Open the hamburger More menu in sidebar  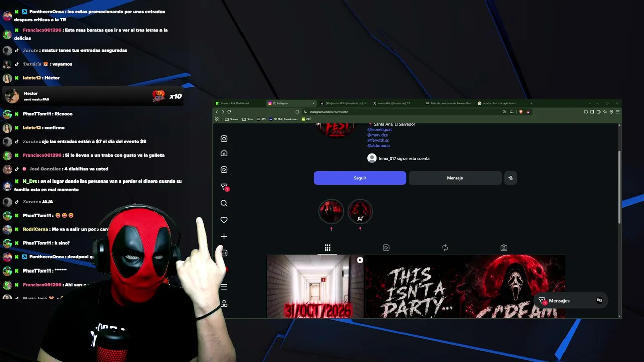[224, 287]
